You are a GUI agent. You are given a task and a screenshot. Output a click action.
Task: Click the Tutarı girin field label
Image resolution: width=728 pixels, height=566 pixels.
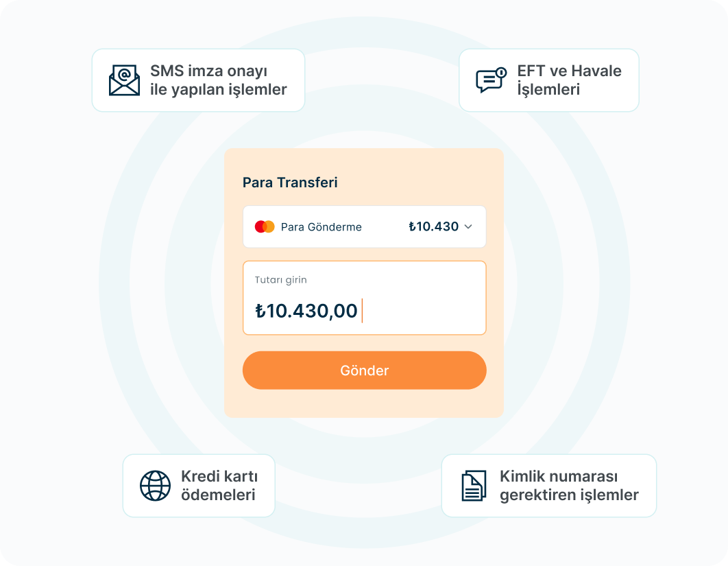281,280
